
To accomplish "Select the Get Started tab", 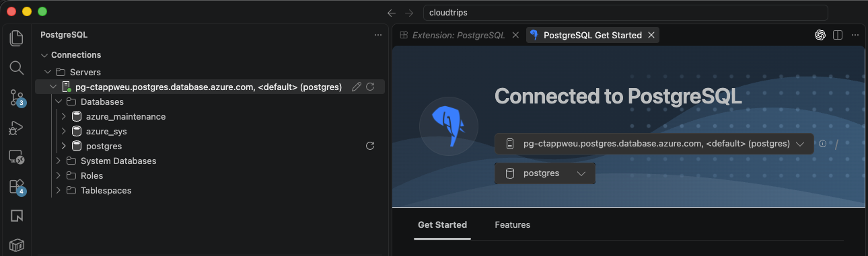I will (x=442, y=224).
